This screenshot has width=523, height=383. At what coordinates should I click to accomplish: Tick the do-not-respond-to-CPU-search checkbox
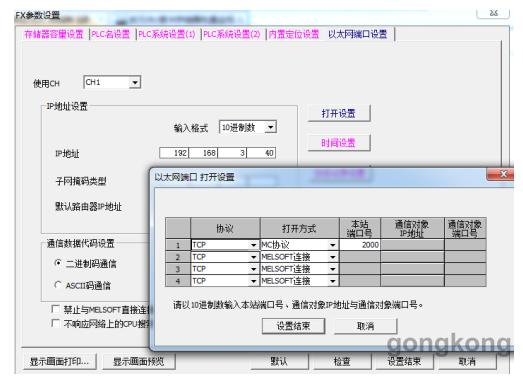coord(56,323)
